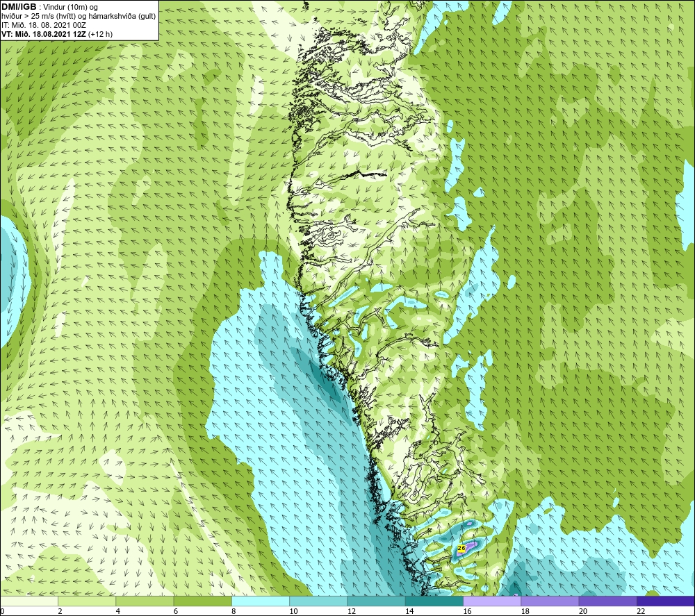Click the legend scale label 10
Image resolution: width=695 pixels, height=616 pixels.
pos(293,611)
